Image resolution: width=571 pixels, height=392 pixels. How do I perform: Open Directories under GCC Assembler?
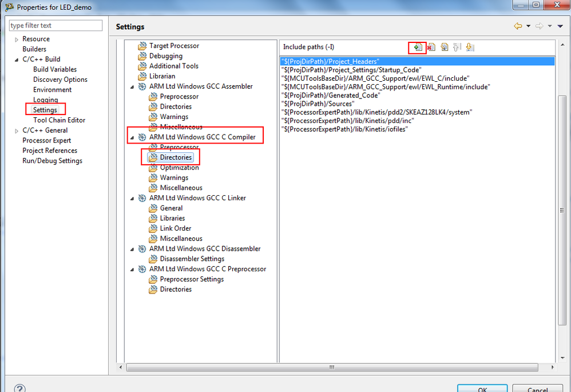(x=176, y=106)
